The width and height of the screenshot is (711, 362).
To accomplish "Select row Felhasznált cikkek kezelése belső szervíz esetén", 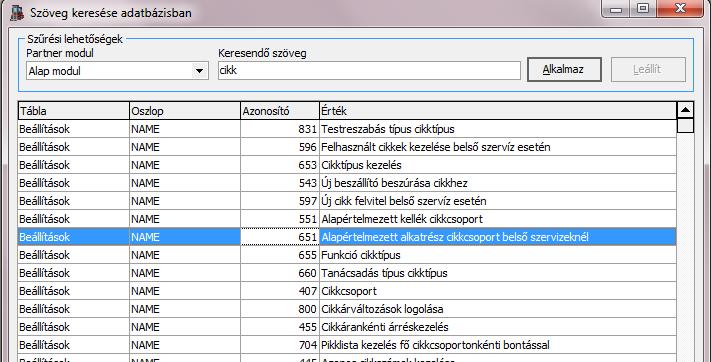I will tap(347, 147).
